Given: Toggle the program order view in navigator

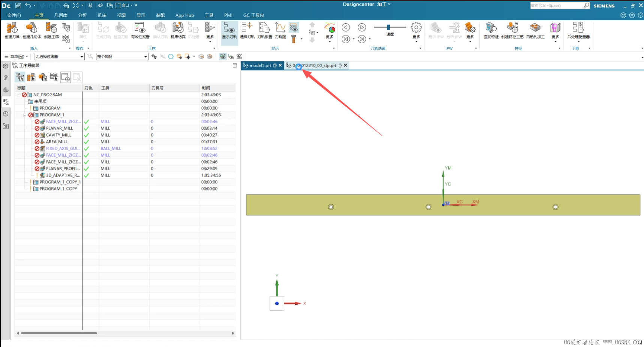Looking at the screenshot, I should pos(20,77).
